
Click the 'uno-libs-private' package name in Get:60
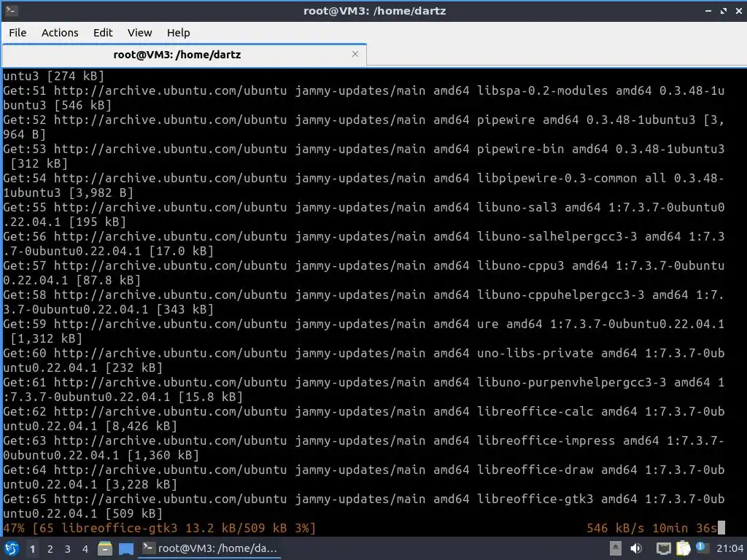(535, 353)
